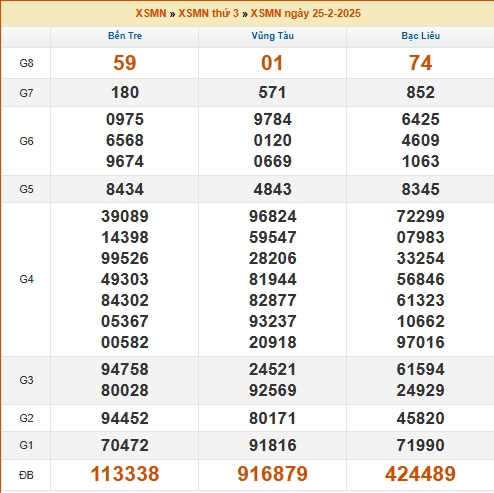Select the G7 row label
Screen dimensions: 494x493
click(x=26, y=93)
